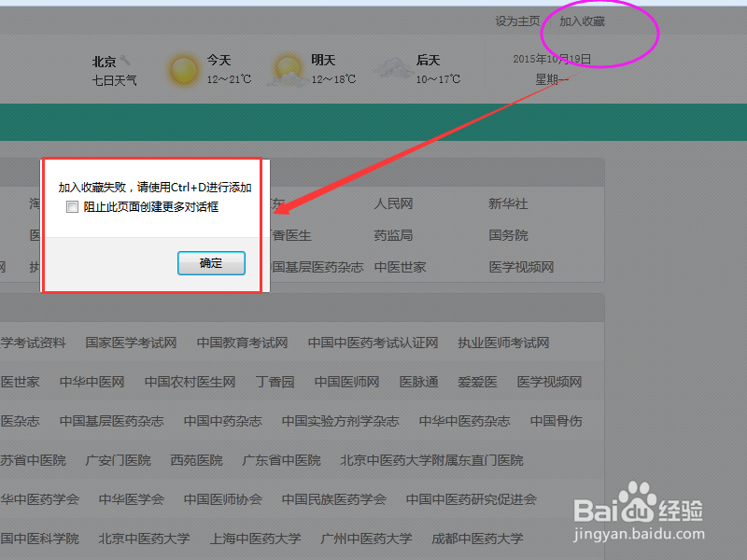Open the 中国医师协会 link

click(223, 499)
